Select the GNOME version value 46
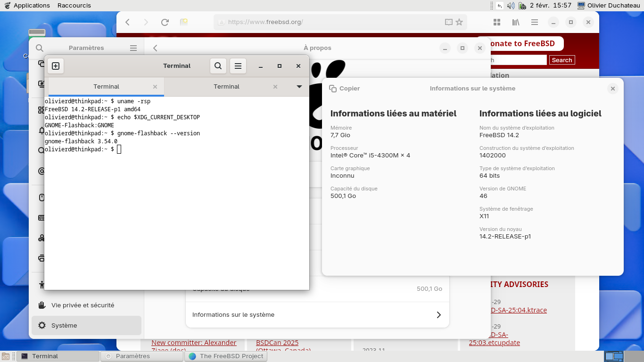644x362 pixels. tap(483, 196)
